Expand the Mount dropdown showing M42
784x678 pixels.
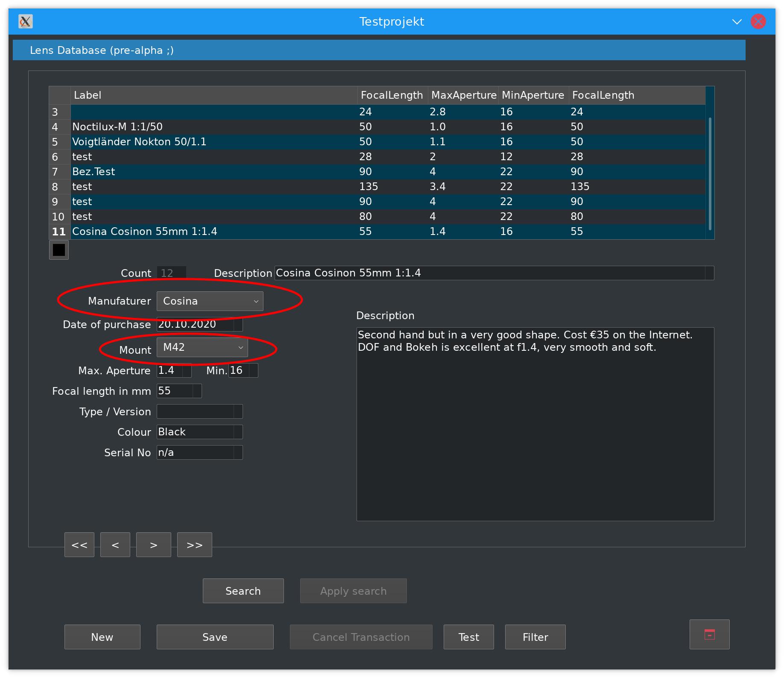pyautogui.click(x=202, y=347)
